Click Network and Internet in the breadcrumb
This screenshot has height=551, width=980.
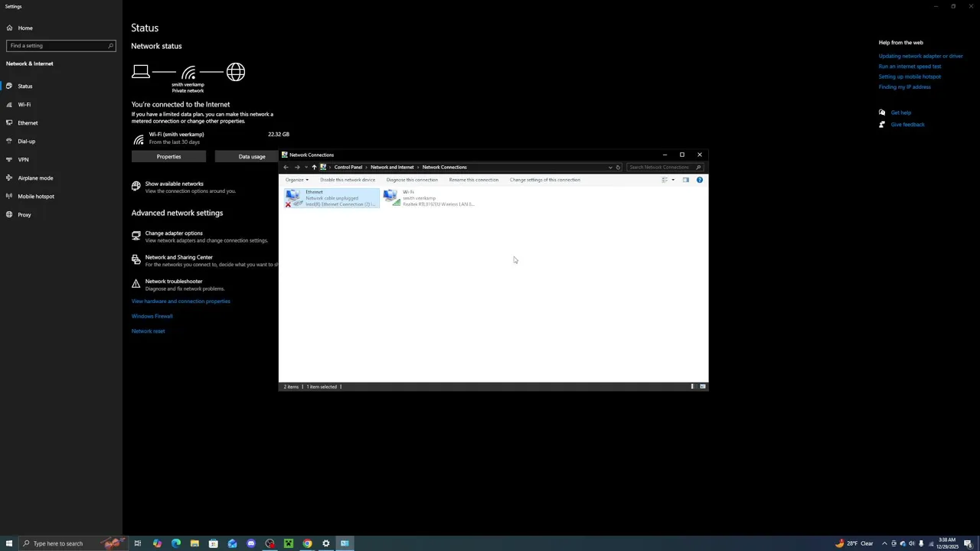(x=392, y=167)
